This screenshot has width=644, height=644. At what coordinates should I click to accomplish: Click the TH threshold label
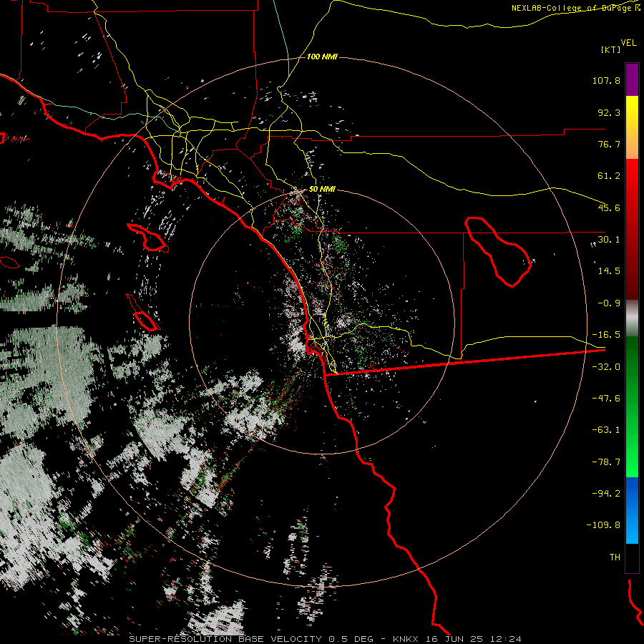point(615,557)
